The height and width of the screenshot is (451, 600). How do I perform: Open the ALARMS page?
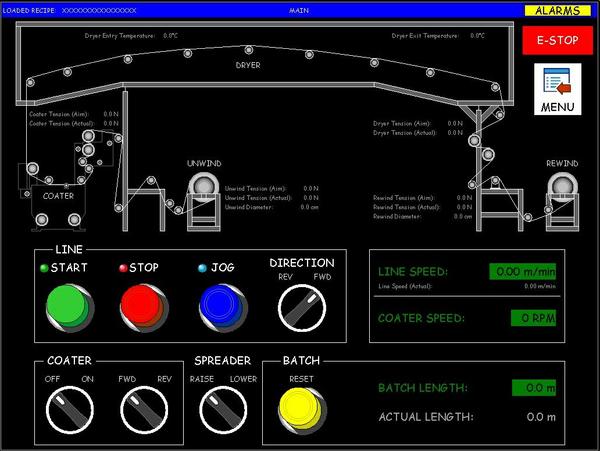point(557,10)
